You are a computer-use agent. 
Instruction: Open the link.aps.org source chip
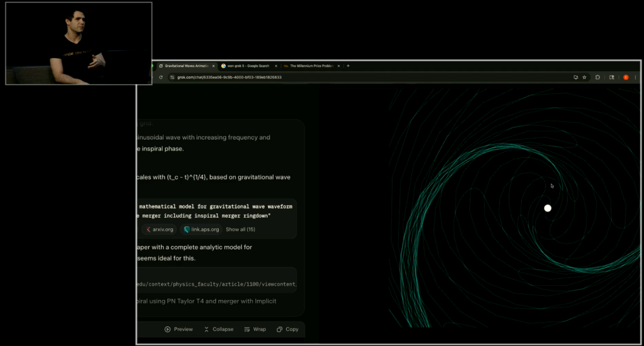(x=202, y=229)
